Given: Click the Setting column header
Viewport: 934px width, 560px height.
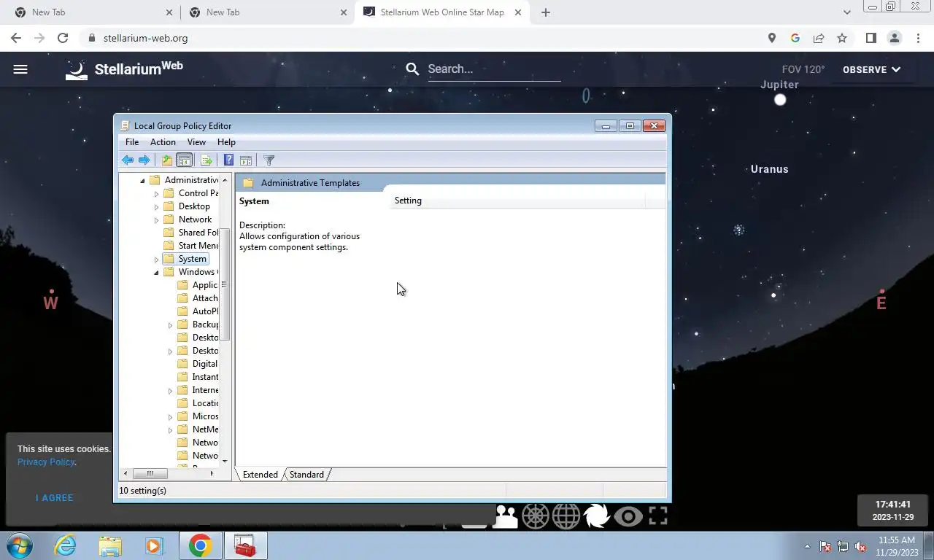Looking at the screenshot, I should (517, 201).
